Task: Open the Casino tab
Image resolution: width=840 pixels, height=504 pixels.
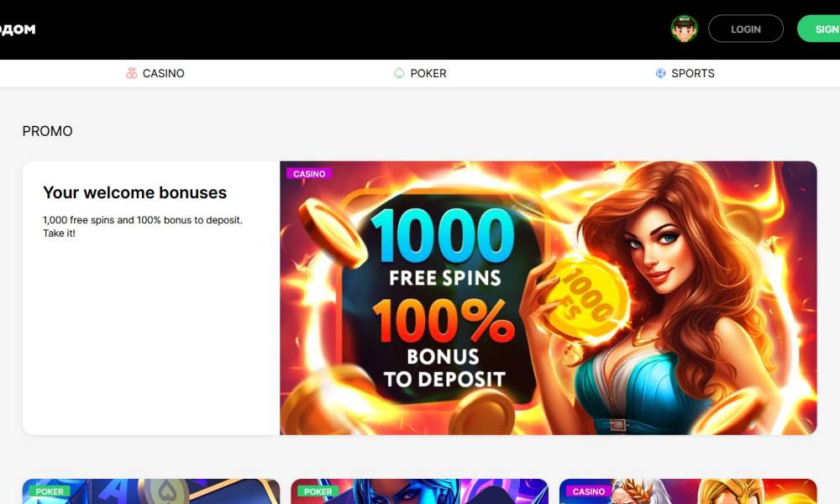Action: [x=155, y=73]
